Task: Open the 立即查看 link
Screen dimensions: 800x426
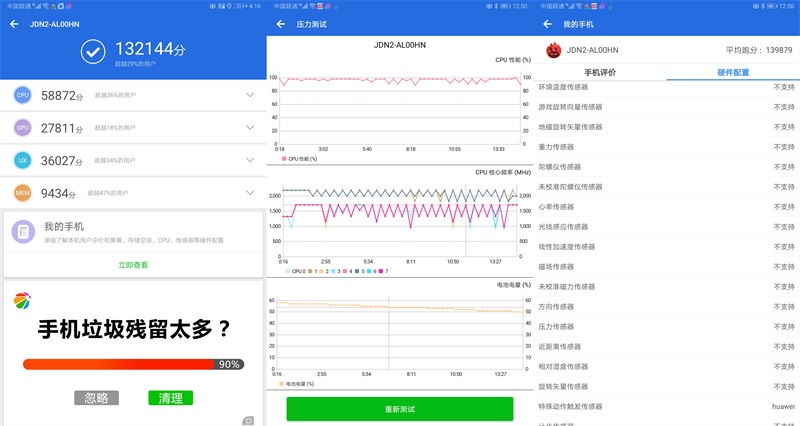Action: coord(133,265)
